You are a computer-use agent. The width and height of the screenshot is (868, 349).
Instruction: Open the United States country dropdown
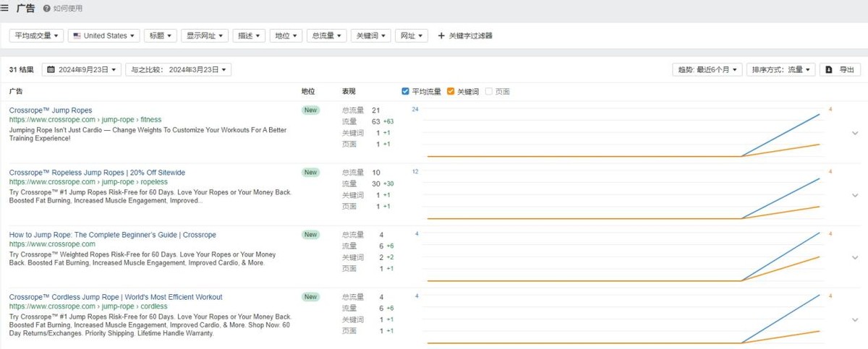coord(103,35)
